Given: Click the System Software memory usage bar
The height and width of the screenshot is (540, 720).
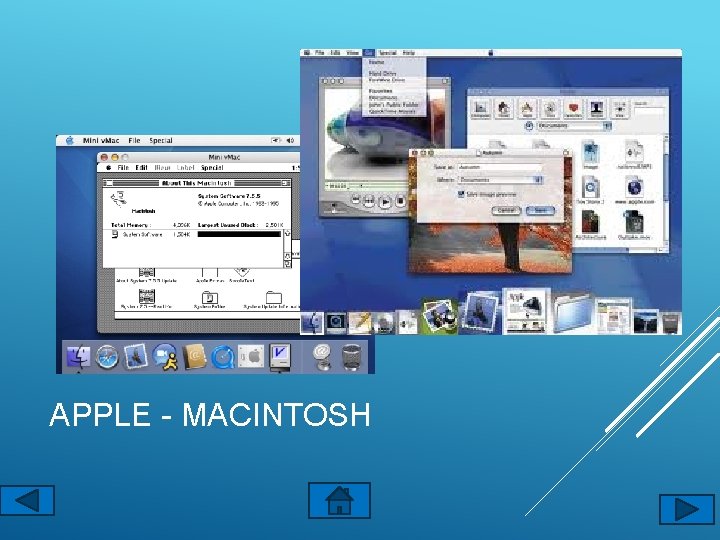Looking at the screenshot, I should pos(239,234).
